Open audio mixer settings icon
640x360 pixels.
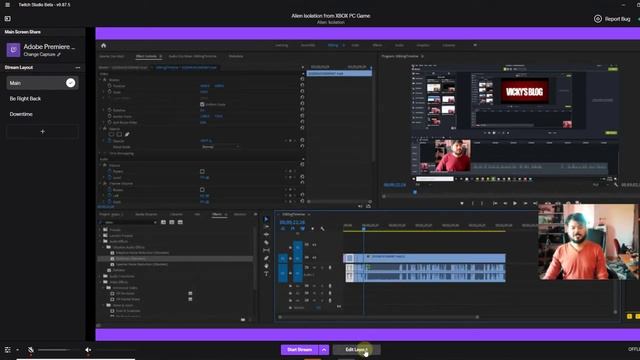[8, 350]
